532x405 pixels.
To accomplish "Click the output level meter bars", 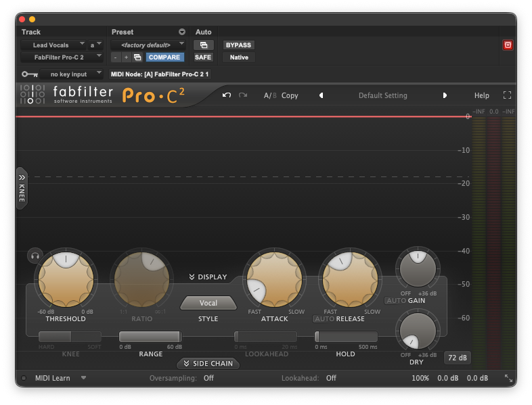I will pyautogui.click(x=508, y=242).
